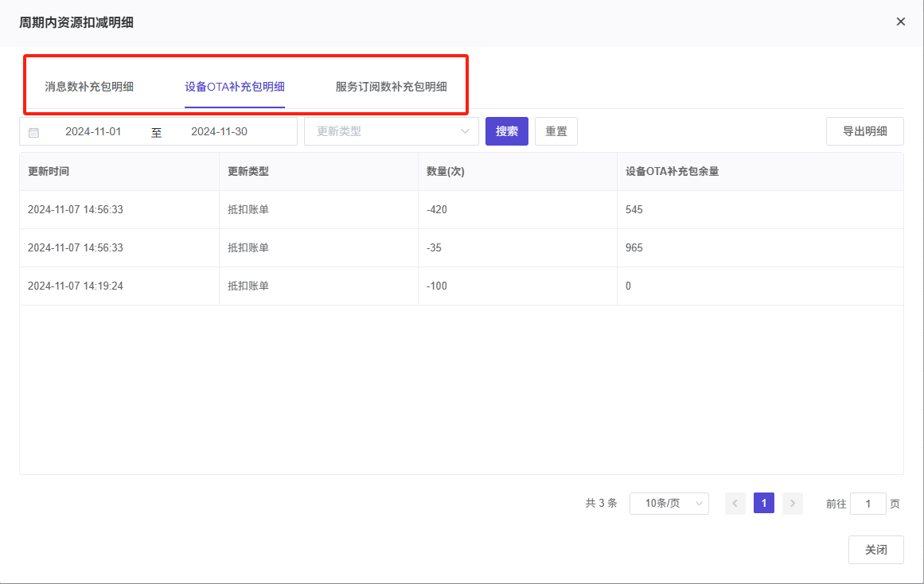Export details via 导出明细
The width and height of the screenshot is (924, 584).
864,130
